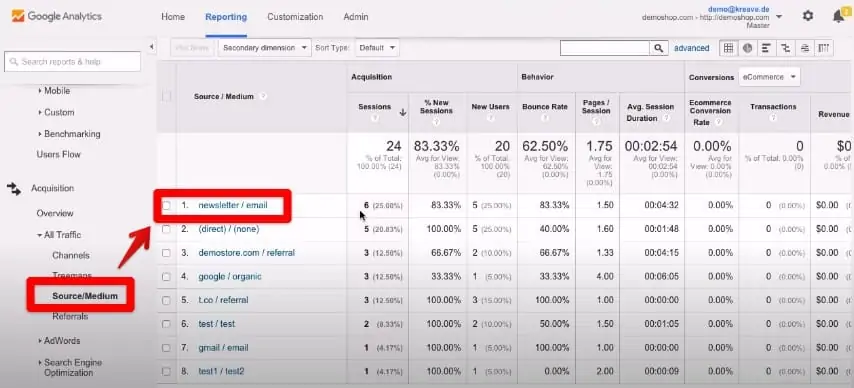Switch to the Pivot table view icon
The width and height of the screenshot is (854, 388).
click(824, 48)
